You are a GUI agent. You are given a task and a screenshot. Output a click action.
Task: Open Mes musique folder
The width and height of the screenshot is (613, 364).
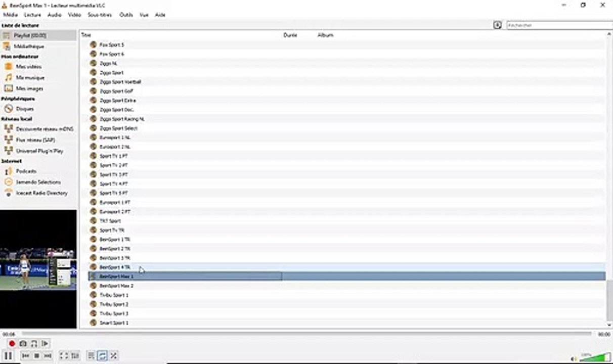[30, 78]
